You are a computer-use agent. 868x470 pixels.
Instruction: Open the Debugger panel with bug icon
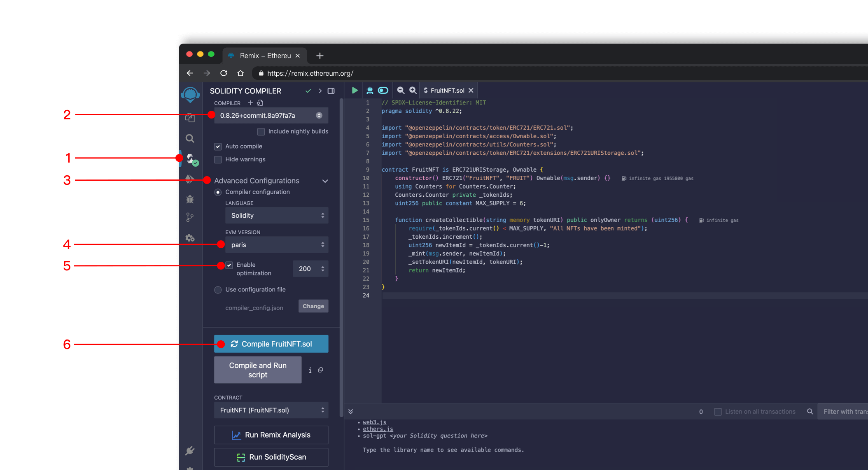tap(190, 199)
